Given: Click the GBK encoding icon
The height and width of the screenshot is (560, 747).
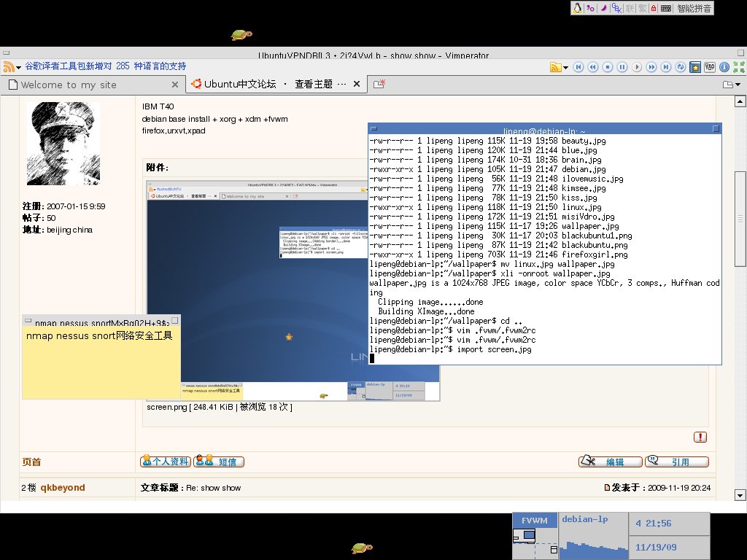Looking at the screenshot, I should (x=616, y=8).
